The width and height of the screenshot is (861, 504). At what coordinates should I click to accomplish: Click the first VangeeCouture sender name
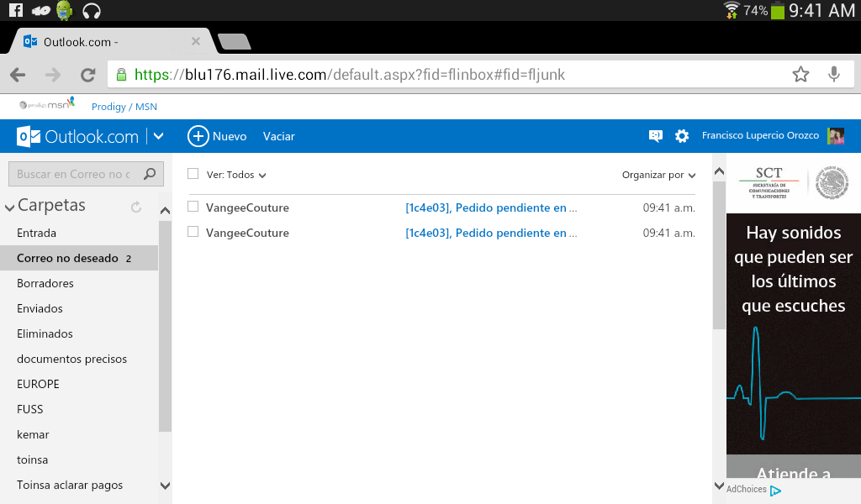coord(247,207)
